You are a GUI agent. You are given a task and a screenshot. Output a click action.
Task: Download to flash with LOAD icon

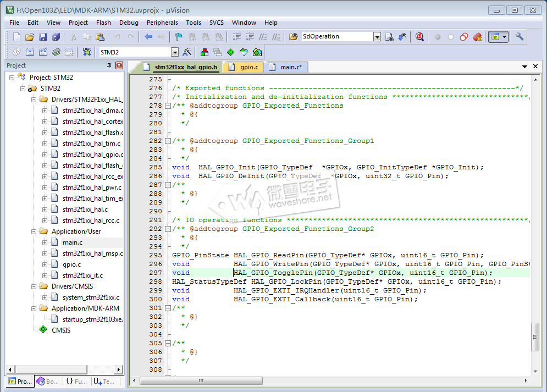[x=87, y=52]
